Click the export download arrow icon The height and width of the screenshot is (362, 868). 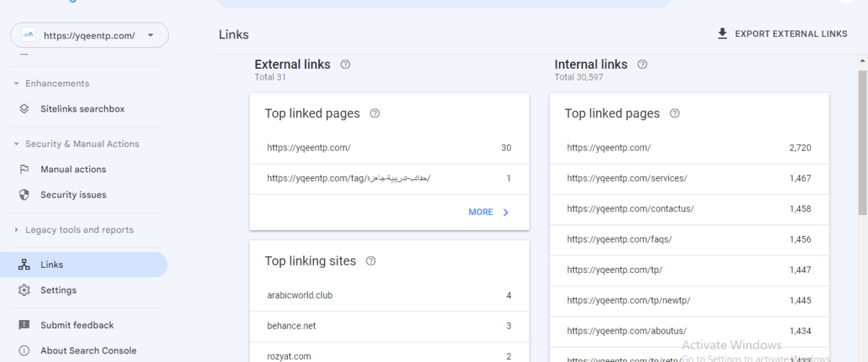[x=722, y=34]
